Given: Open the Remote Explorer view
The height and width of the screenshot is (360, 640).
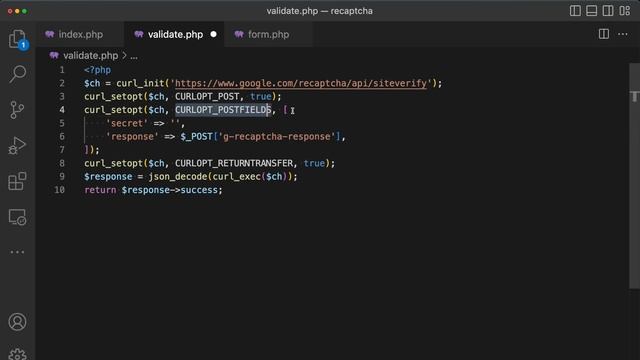Looking at the screenshot, I should click(17, 217).
